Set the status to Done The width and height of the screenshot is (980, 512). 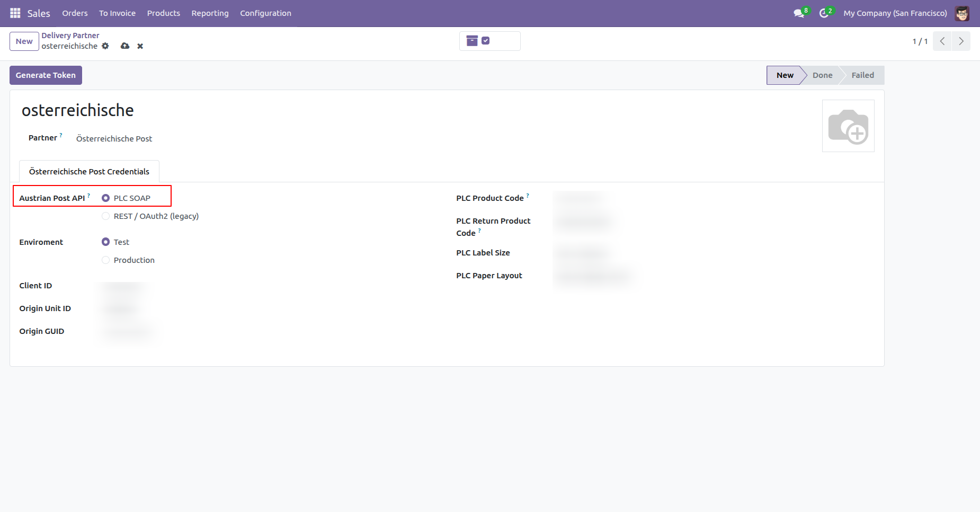822,75
